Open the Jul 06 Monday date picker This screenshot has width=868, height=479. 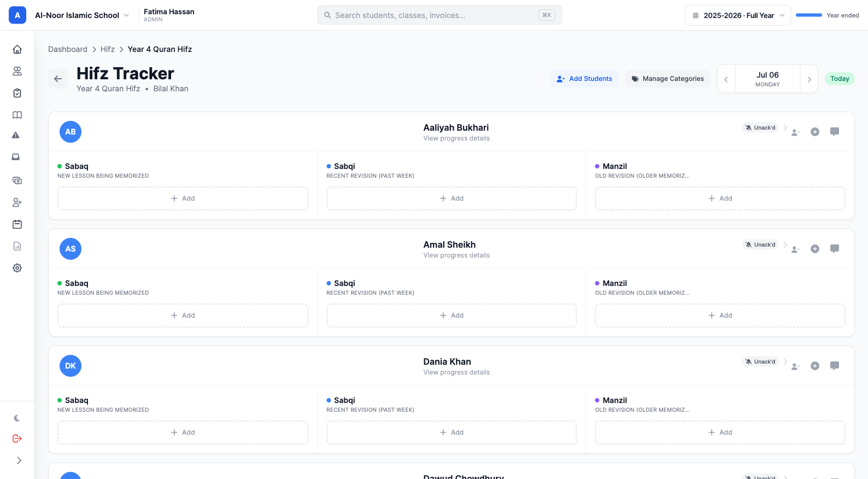pyautogui.click(x=767, y=79)
